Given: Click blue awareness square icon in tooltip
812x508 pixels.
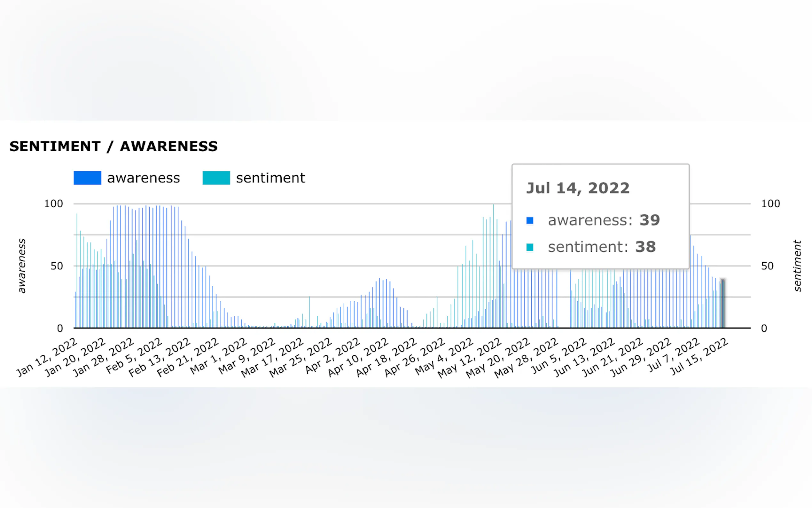Looking at the screenshot, I should 530,221.
